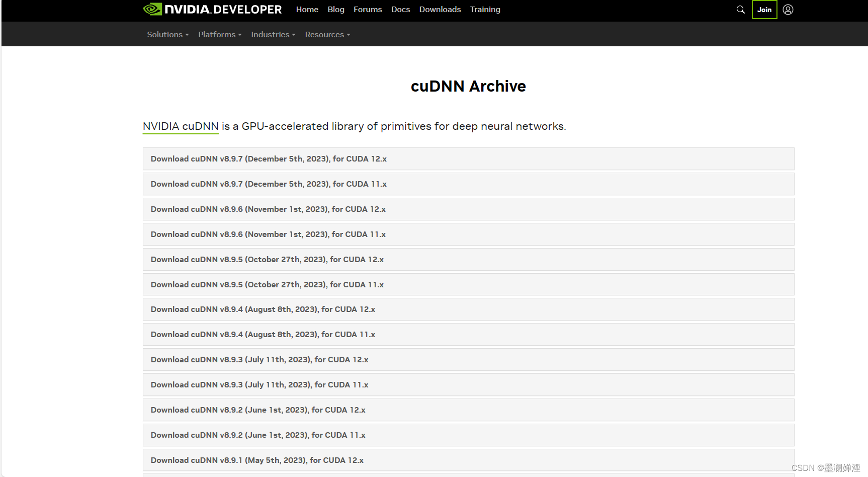This screenshot has height=477, width=868.
Task: Expand cuDNN v8.9.1 for CUDA 12.x
Action: 468,460
